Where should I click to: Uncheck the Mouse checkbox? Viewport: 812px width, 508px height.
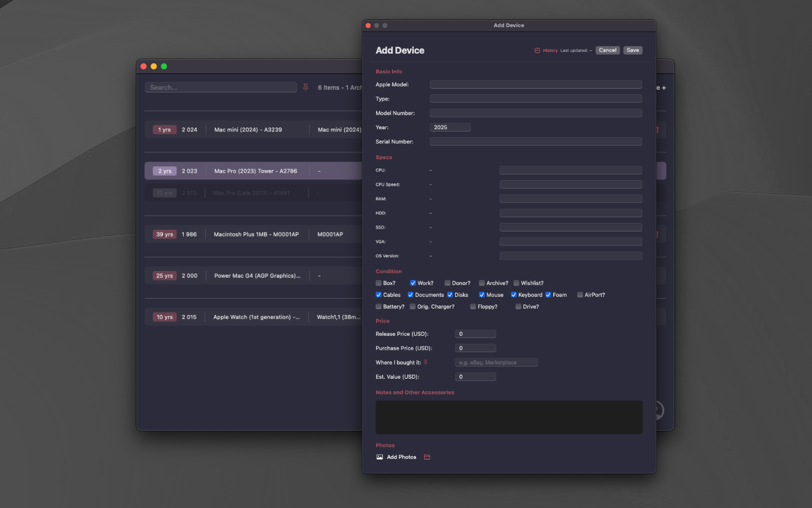[x=482, y=295]
